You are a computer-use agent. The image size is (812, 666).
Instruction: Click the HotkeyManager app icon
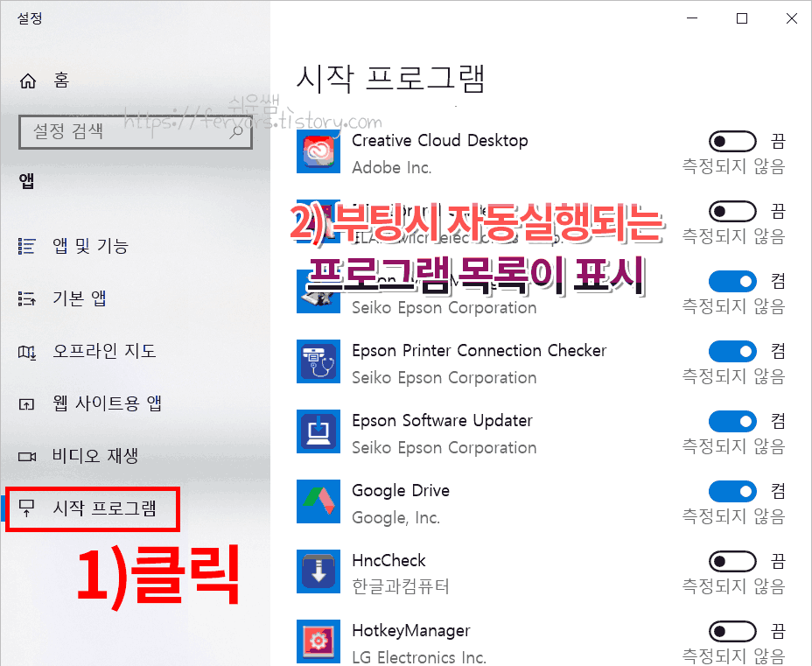318,641
